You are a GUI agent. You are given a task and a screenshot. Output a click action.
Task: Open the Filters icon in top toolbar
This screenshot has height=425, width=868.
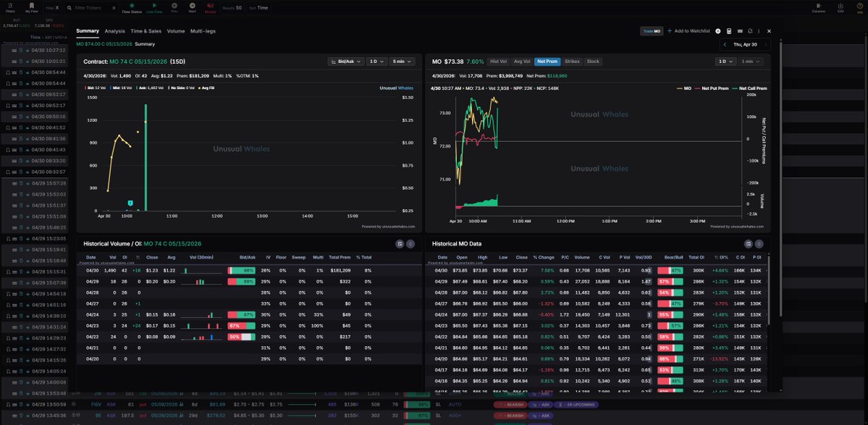pyautogui.click(x=10, y=6)
